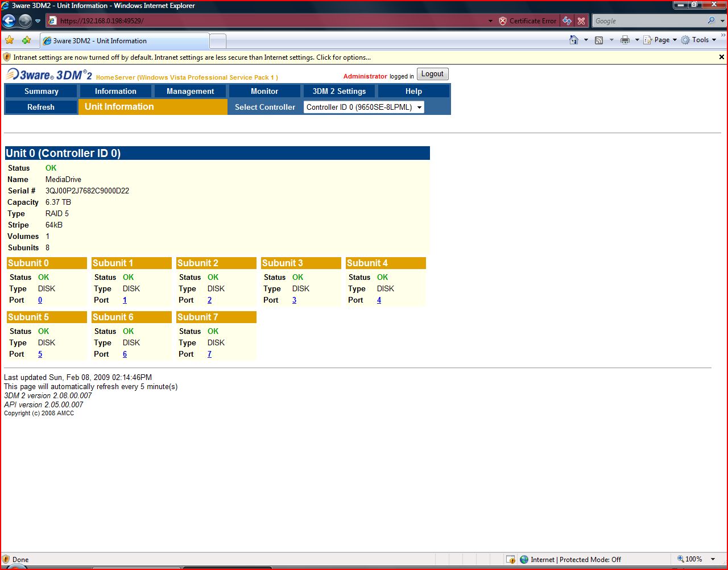Expand the Home button dropdown arrow
Viewport: 728px width, 570px height.
click(586, 40)
